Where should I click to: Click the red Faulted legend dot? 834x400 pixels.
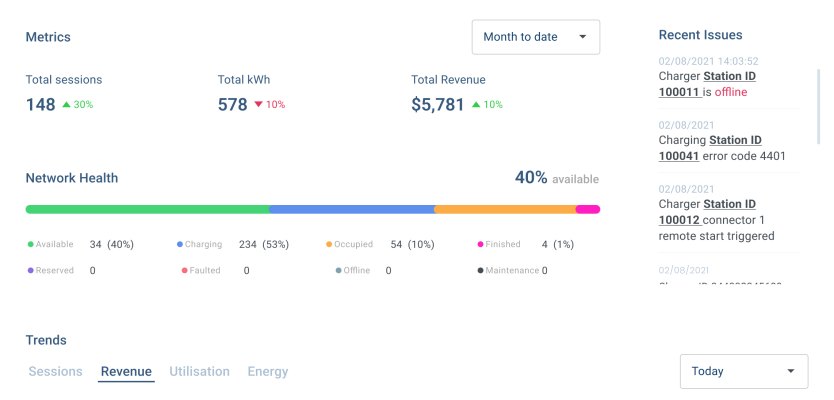[x=184, y=270]
